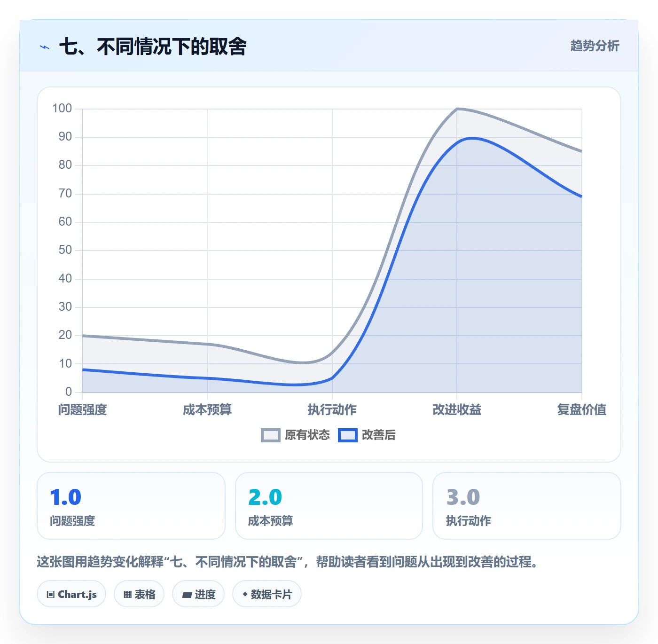
Task: Click the diamond icon in 数据卡片 tag
Action: tap(245, 594)
